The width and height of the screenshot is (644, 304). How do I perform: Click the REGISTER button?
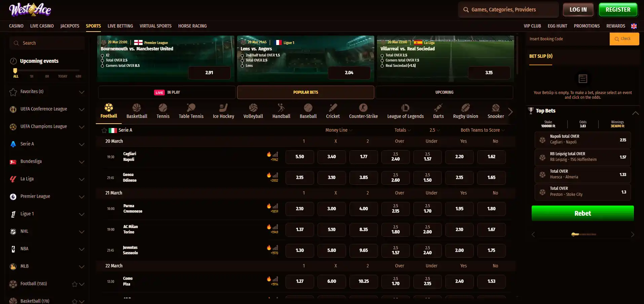(x=618, y=10)
